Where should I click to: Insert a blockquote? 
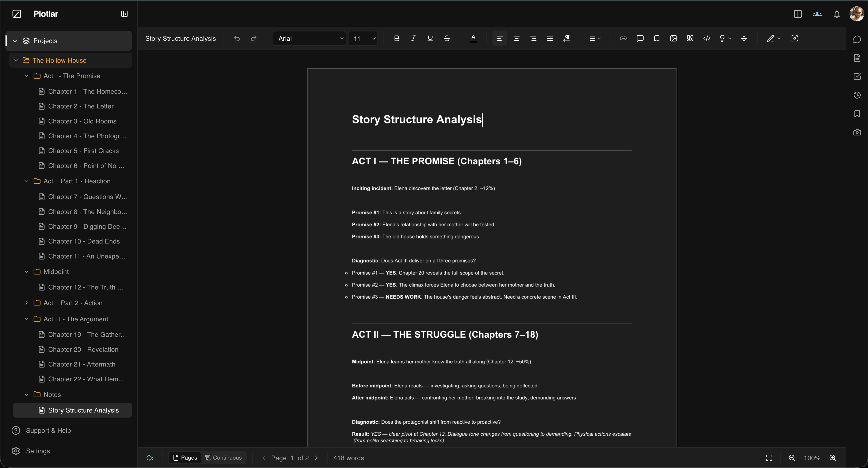coord(689,38)
